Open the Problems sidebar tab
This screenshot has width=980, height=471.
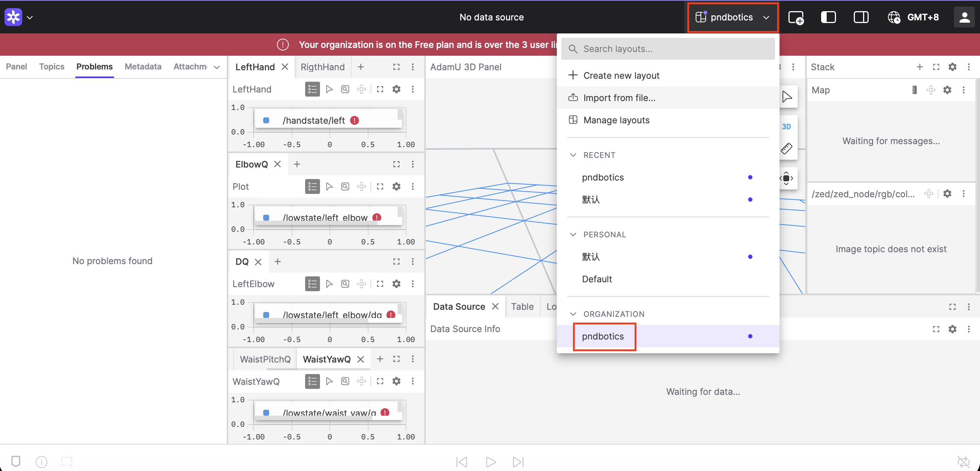(x=94, y=66)
